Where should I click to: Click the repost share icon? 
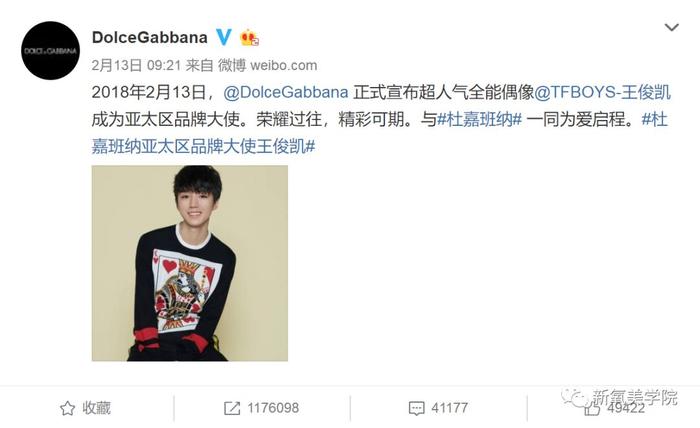232,408
